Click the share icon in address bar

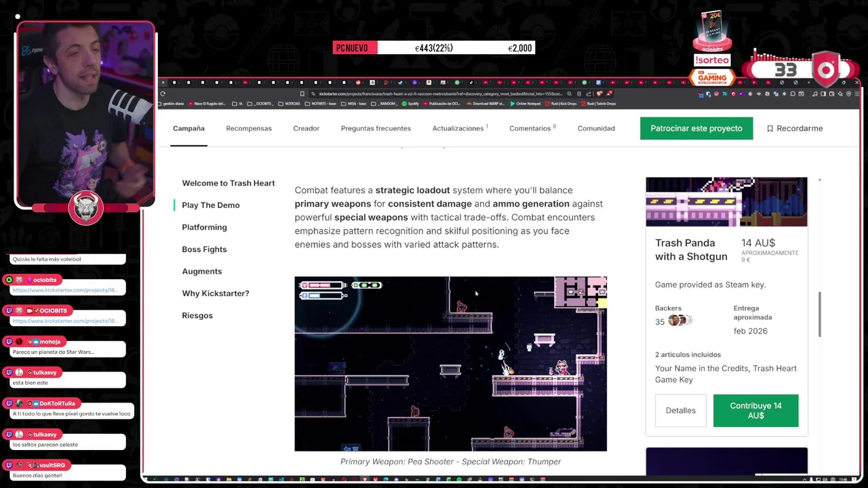tap(589, 94)
